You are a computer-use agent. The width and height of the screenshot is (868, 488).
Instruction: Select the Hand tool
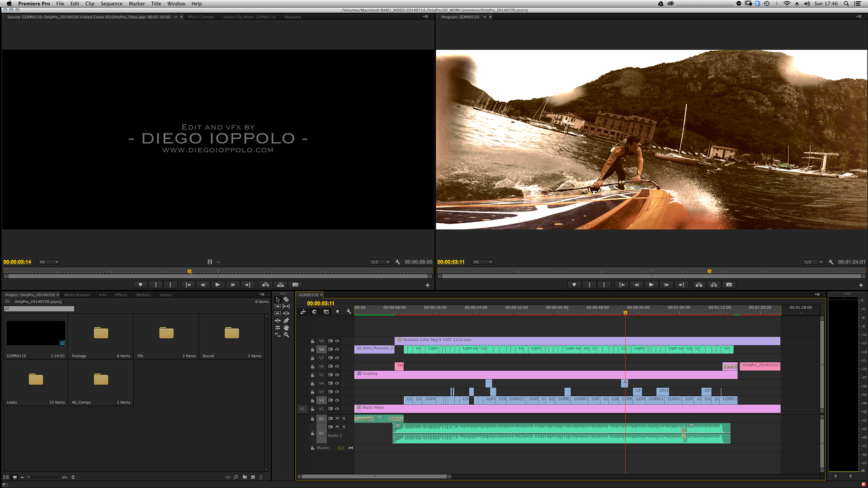[x=286, y=328]
